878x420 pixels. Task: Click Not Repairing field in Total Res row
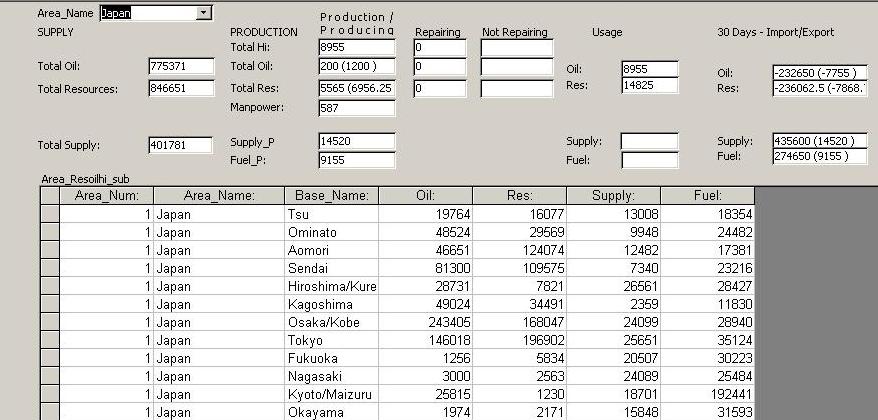coord(517,88)
